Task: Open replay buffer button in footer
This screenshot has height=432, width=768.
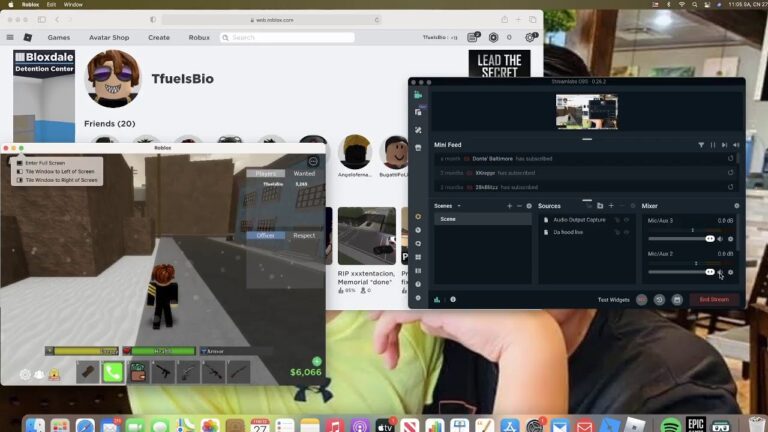Action: (x=659, y=300)
